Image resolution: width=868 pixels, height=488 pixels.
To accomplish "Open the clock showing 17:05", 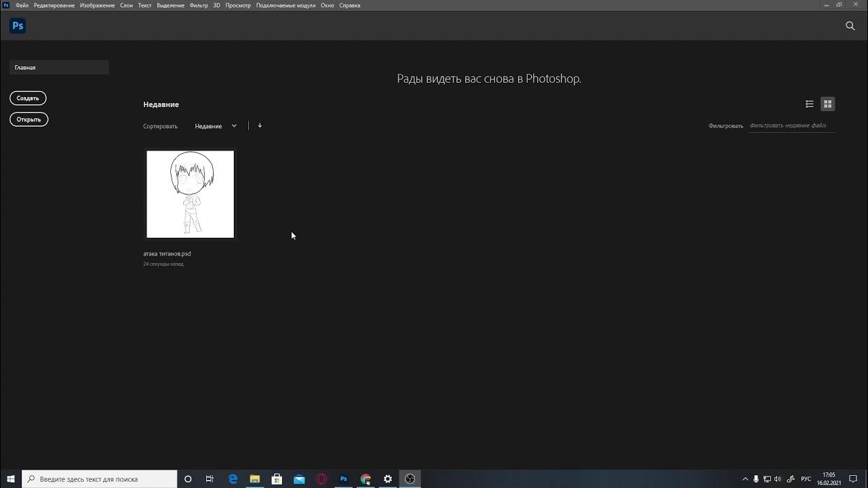I will tap(829, 479).
